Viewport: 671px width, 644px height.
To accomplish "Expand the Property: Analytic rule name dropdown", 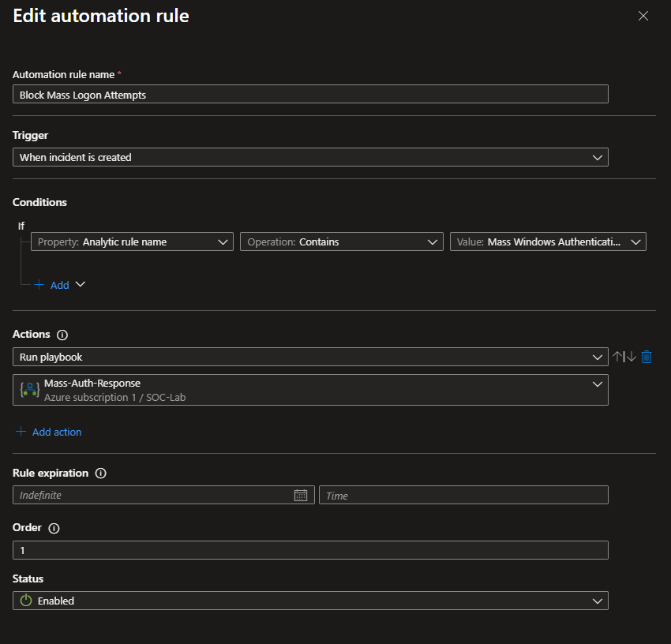I will pyautogui.click(x=132, y=241).
